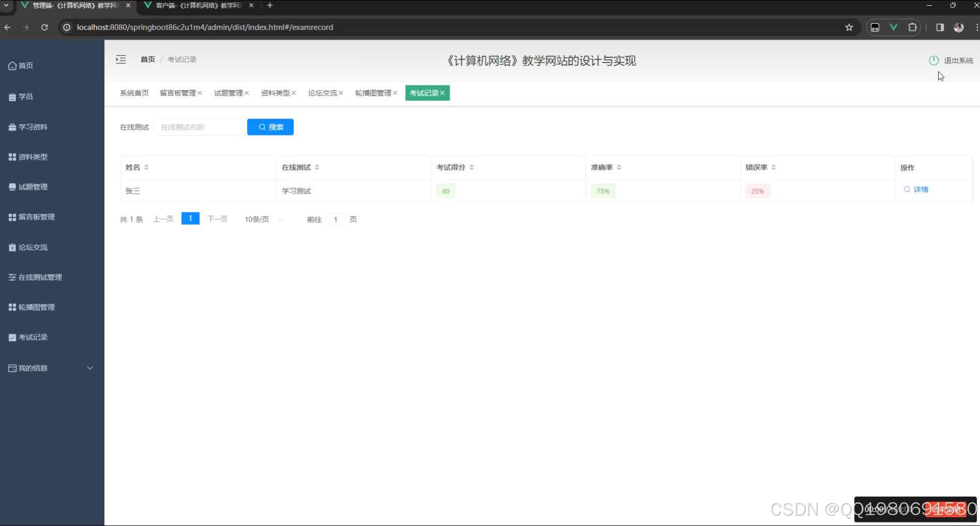View site information icon in address bar
The width and height of the screenshot is (980, 526).
click(x=66, y=27)
